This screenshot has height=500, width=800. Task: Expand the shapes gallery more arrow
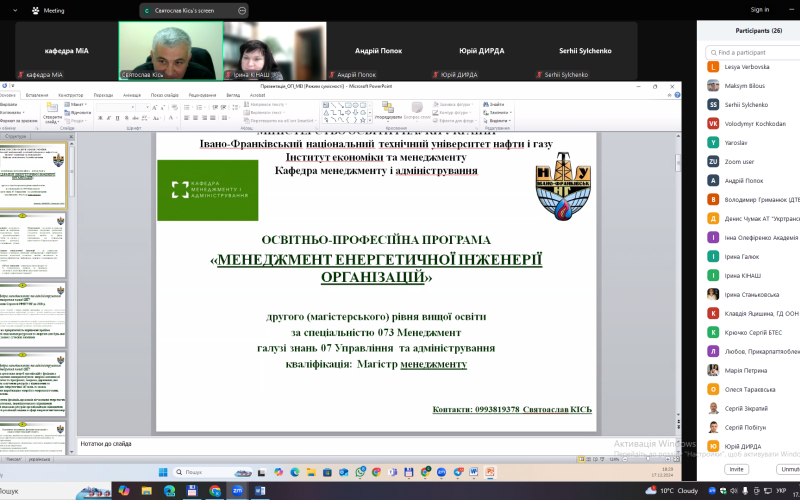coord(370,121)
